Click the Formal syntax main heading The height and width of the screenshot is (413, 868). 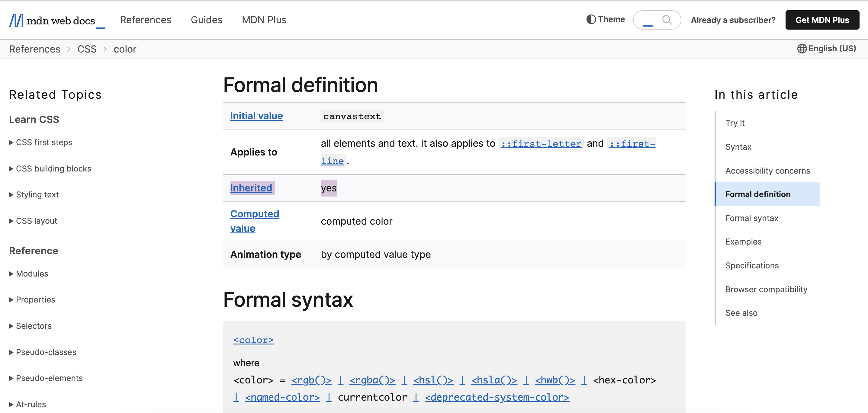click(288, 300)
